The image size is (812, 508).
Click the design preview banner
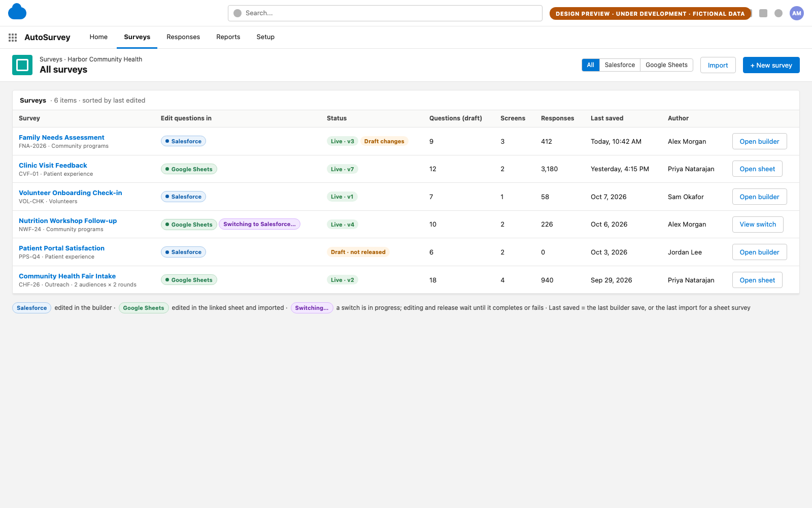[x=650, y=14]
